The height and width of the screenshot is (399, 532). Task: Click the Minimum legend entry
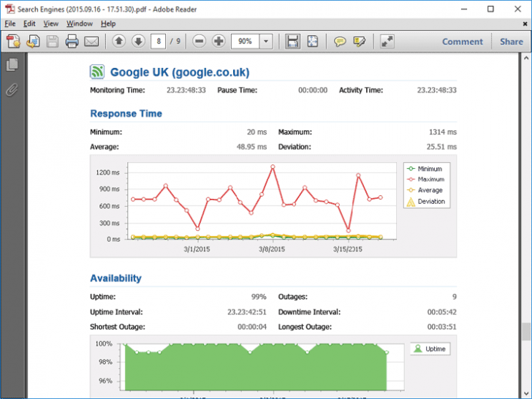[425, 169]
